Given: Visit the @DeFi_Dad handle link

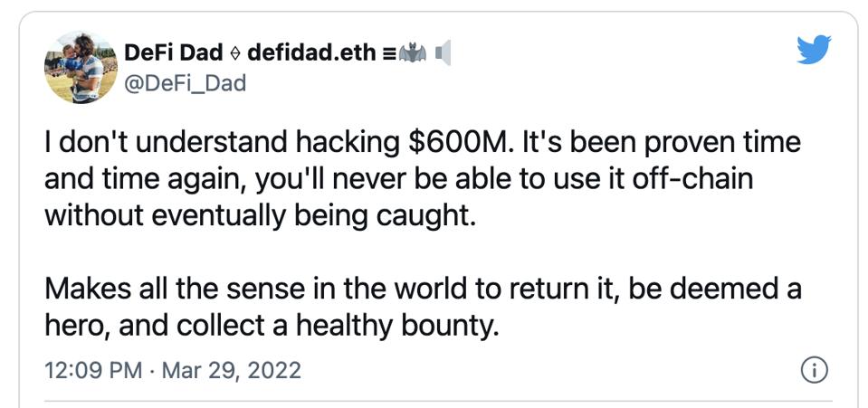Looking at the screenshot, I should [x=185, y=83].
